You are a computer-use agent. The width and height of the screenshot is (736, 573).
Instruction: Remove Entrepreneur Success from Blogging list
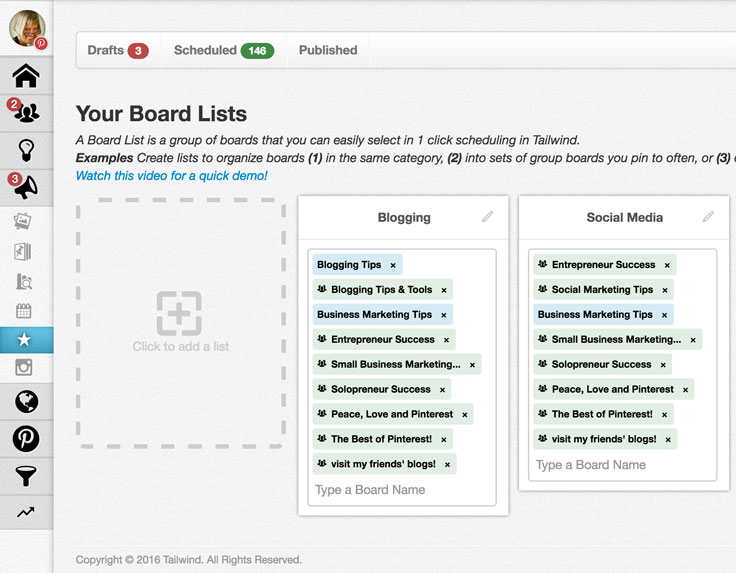446,340
